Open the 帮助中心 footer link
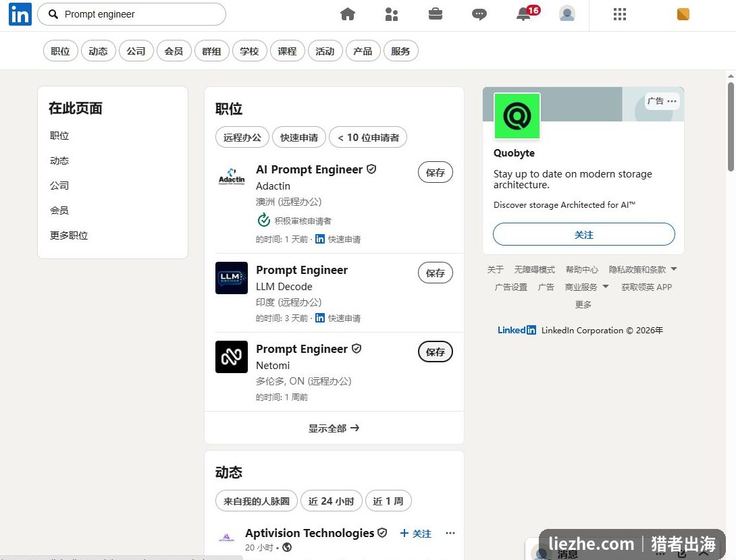Screen dimensions: 736x560 tap(581, 269)
